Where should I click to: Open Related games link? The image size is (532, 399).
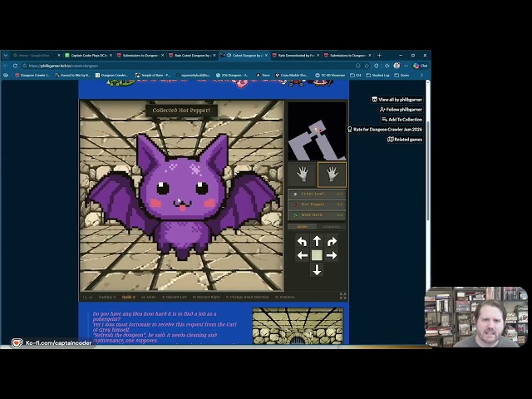pyautogui.click(x=405, y=140)
